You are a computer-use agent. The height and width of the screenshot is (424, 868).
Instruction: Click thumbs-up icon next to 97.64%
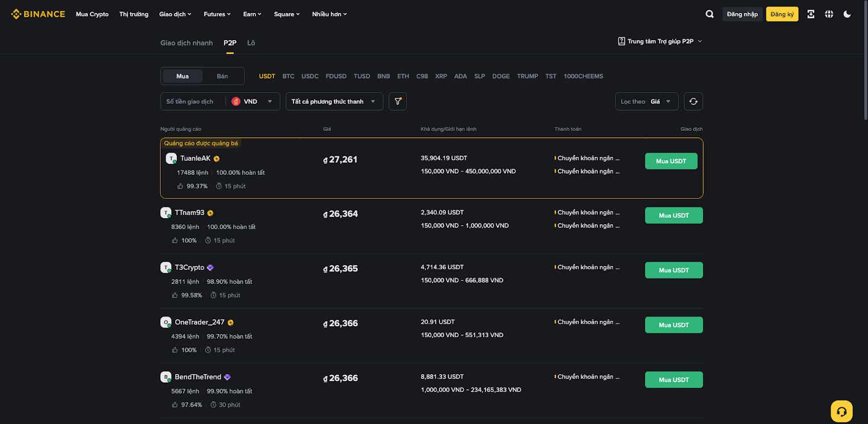click(175, 405)
